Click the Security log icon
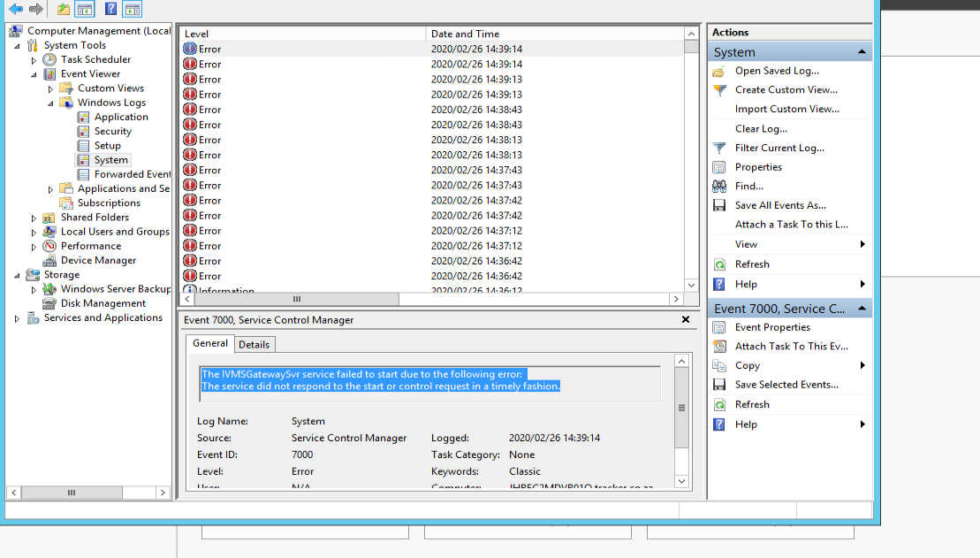This screenshot has width=980, height=558. tap(83, 132)
